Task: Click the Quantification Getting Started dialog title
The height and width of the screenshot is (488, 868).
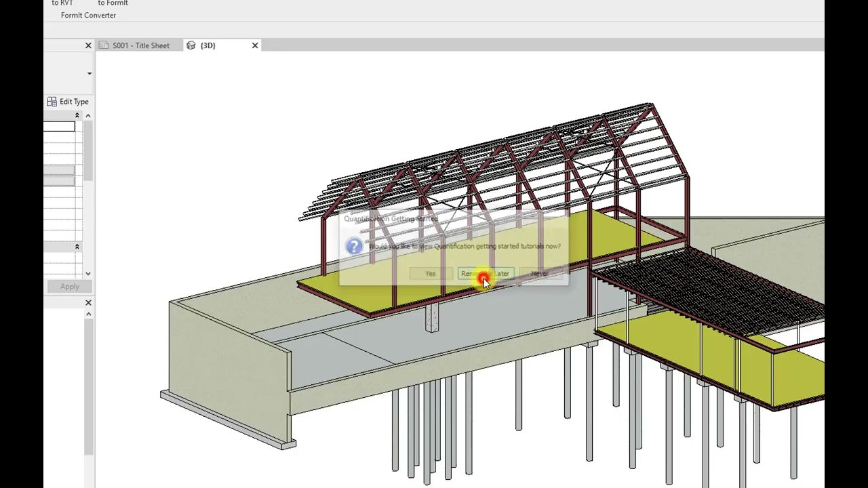Action: [391, 219]
